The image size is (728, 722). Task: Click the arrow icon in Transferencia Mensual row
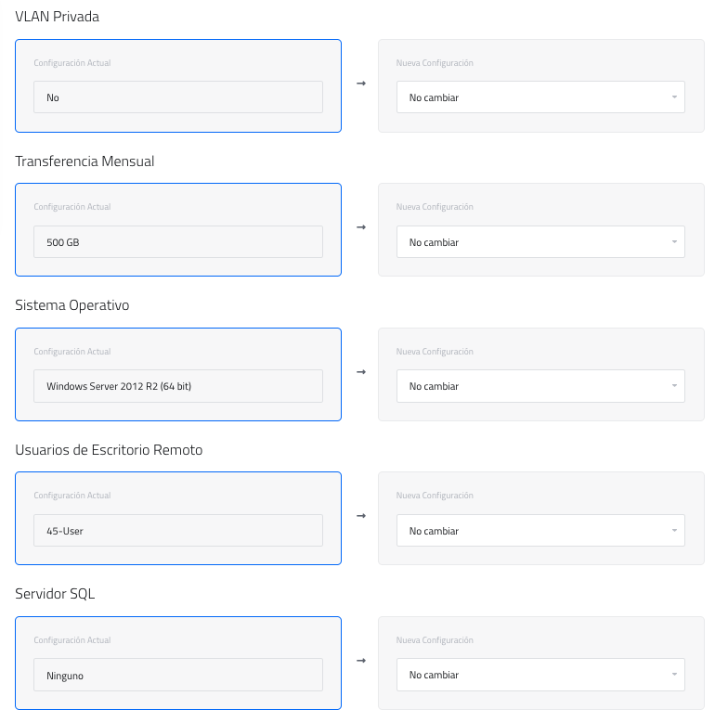point(360,227)
